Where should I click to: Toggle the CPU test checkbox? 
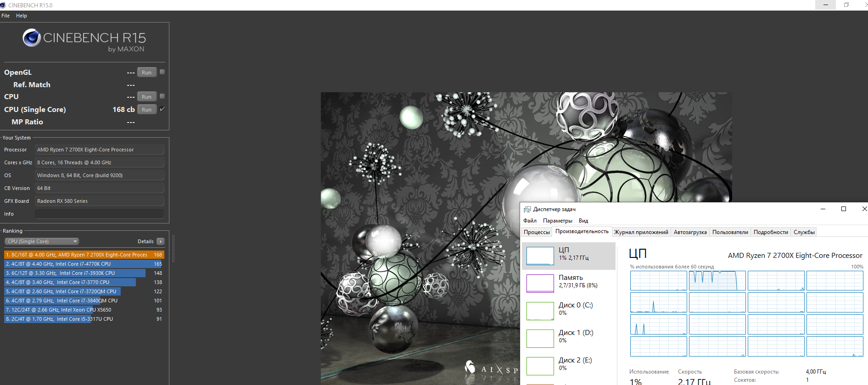(x=162, y=96)
